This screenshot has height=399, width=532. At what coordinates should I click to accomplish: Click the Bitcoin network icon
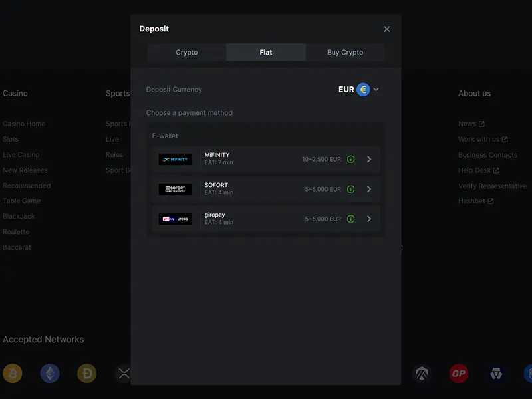13,373
